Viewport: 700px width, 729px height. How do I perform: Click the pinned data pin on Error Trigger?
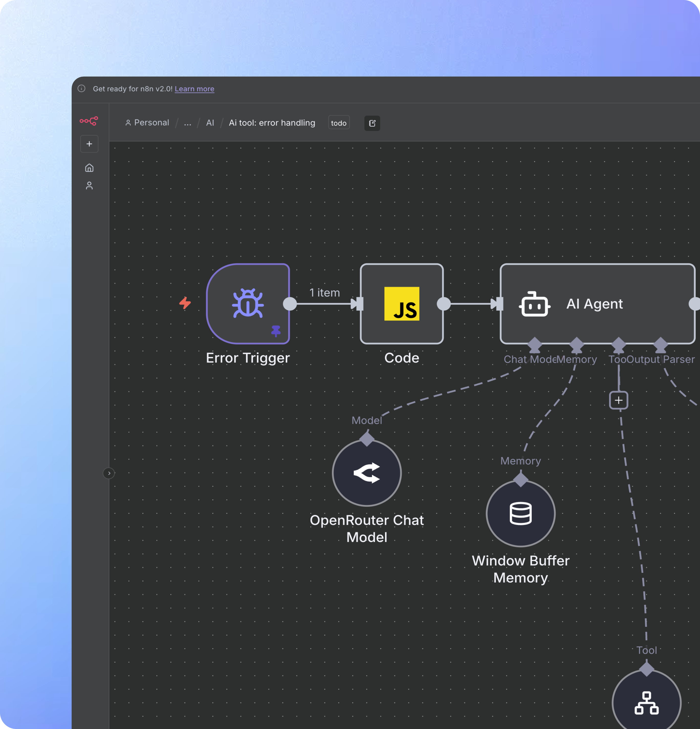tap(276, 331)
